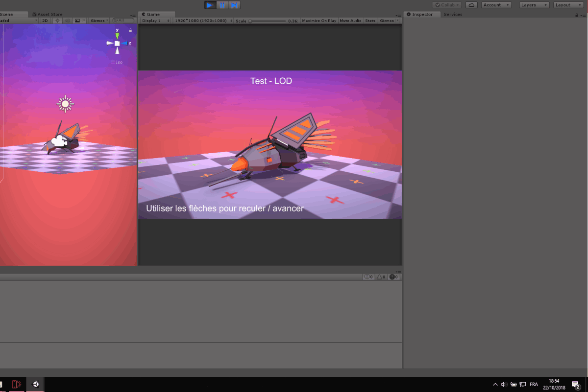Switch to the Services tab

[453, 14]
